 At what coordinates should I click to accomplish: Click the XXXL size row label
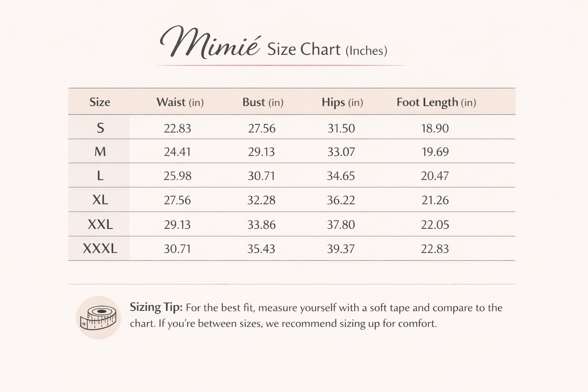click(x=100, y=249)
